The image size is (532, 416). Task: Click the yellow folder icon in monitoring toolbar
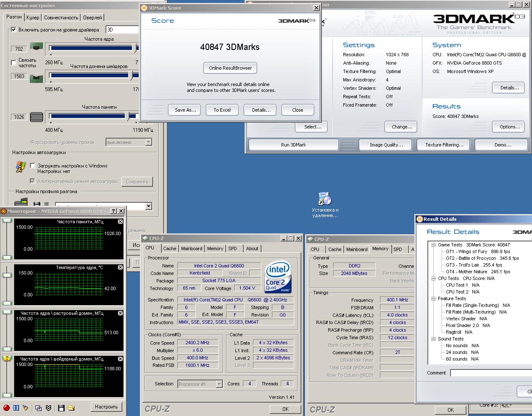coord(71,408)
